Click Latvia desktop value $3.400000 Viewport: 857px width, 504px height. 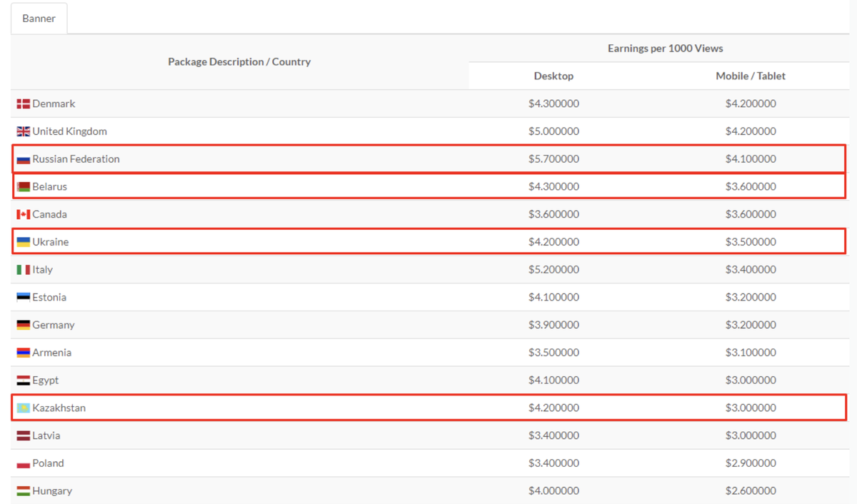[x=553, y=435]
